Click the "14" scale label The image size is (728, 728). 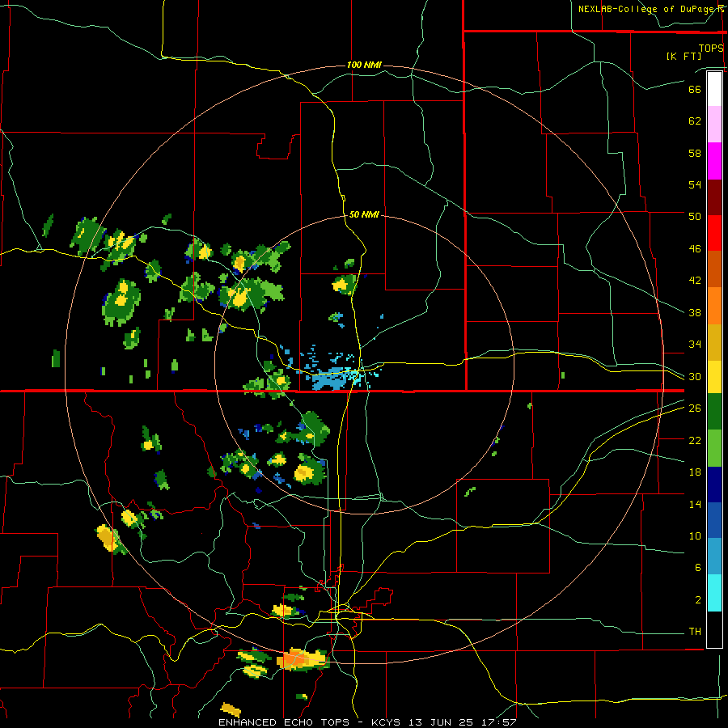point(695,504)
